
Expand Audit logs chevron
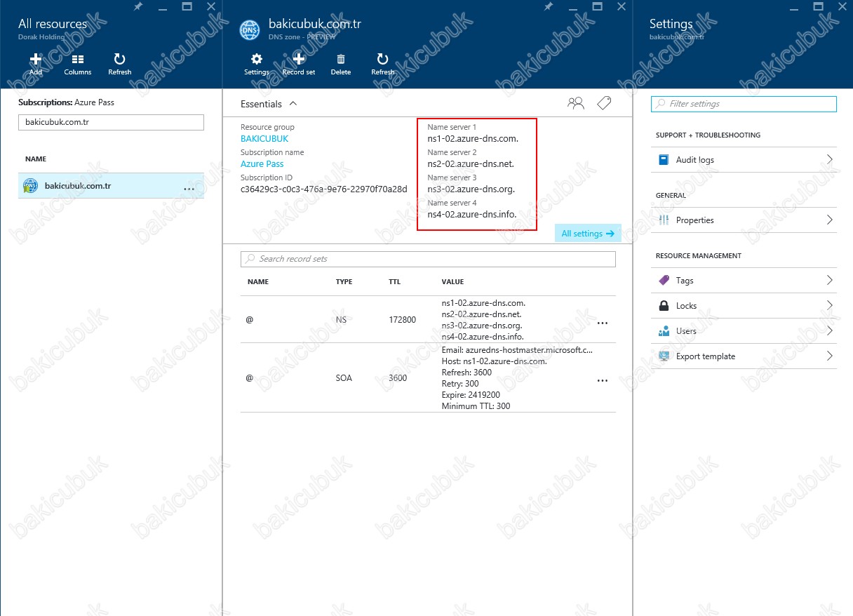pyautogui.click(x=830, y=159)
